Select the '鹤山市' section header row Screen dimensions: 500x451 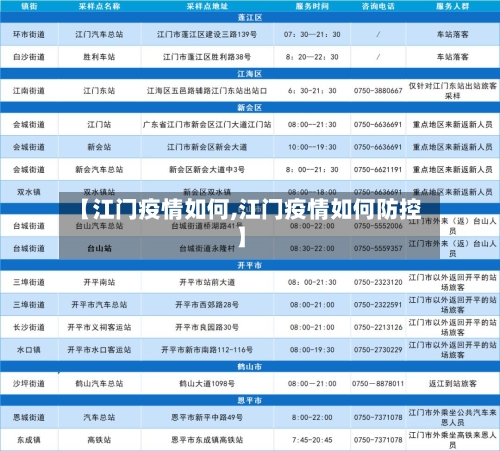click(250, 367)
